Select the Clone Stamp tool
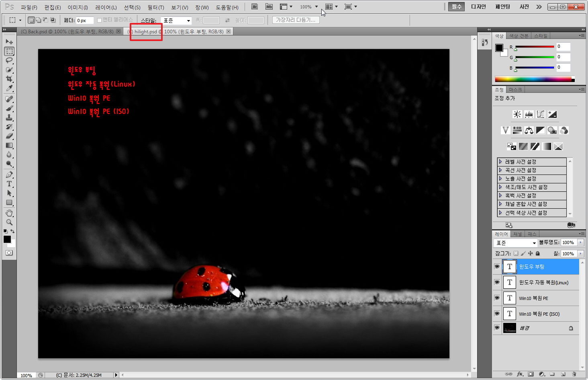This screenshot has height=380, width=588. pyautogui.click(x=9, y=117)
